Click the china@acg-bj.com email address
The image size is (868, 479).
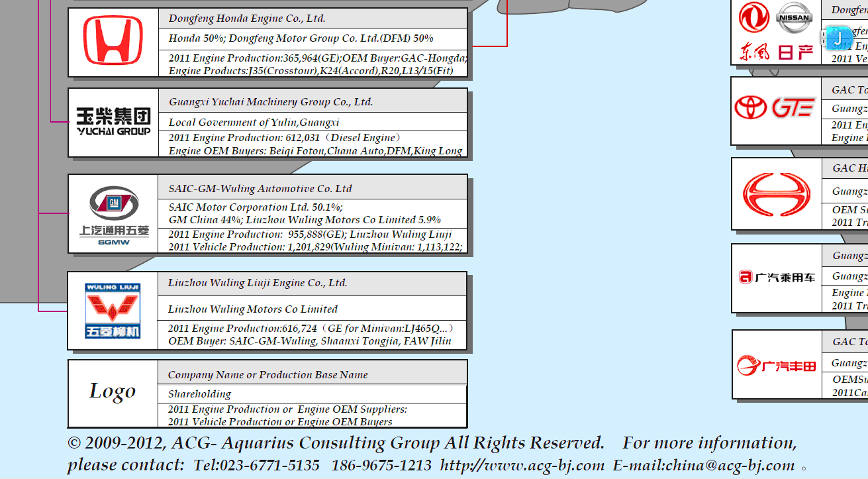[x=730, y=465]
